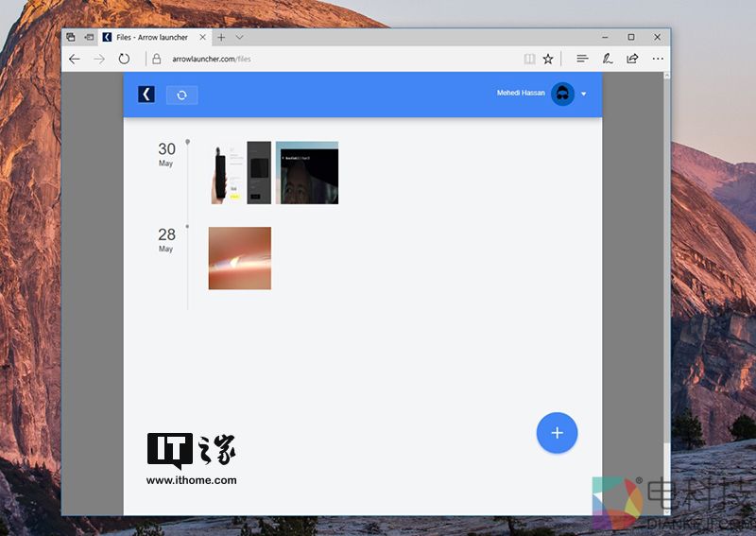
Task: Add page to favorites with star icon
Action: (x=548, y=59)
